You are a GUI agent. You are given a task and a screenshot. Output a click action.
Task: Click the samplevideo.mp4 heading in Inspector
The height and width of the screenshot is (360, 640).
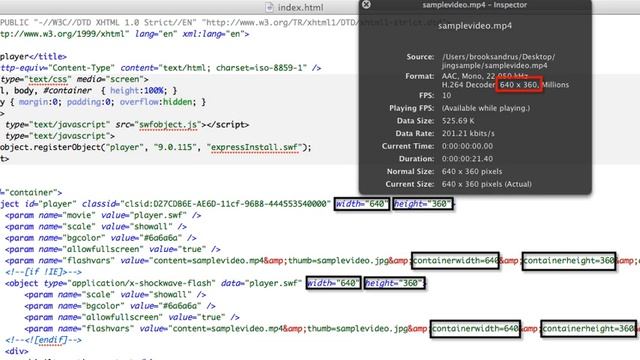click(x=475, y=26)
